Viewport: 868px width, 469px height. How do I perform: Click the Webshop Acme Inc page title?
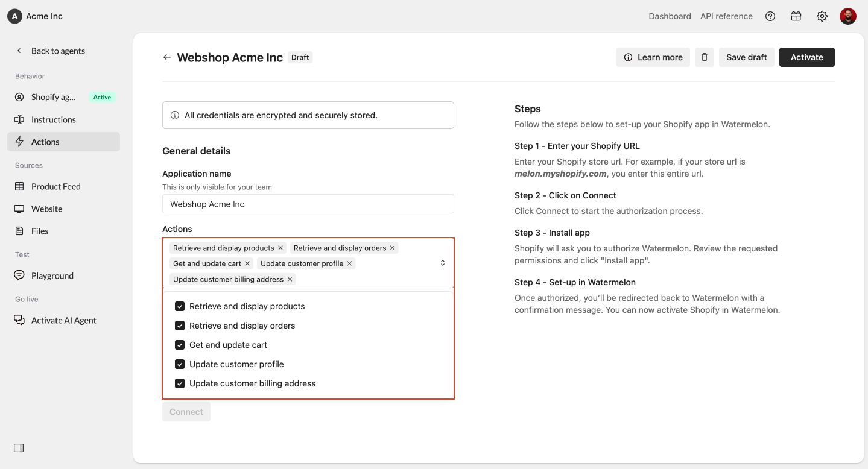[230, 57]
